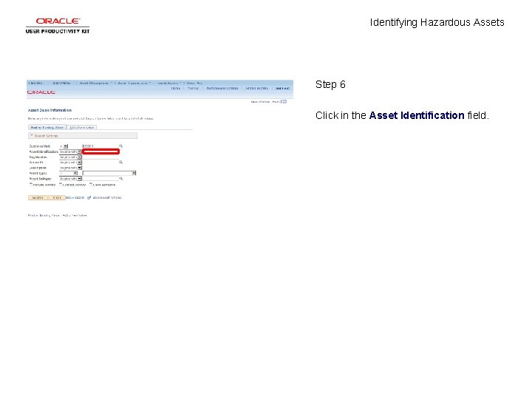532x399 pixels.
Task: Enable the Correct History checkbox
Action: [61, 184]
